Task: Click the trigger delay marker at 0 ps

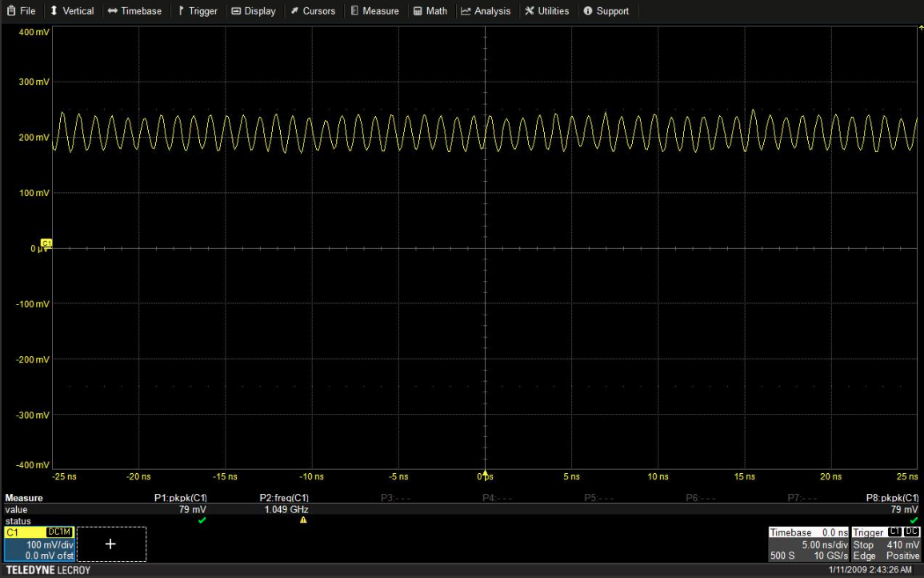Action: (485, 474)
